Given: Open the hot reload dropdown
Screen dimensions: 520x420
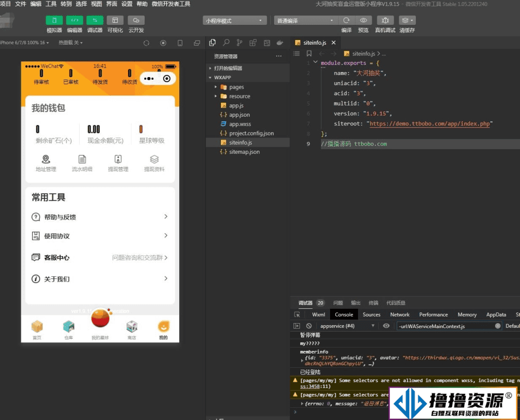Looking at the screenshot, I should (x=71, y=43).
